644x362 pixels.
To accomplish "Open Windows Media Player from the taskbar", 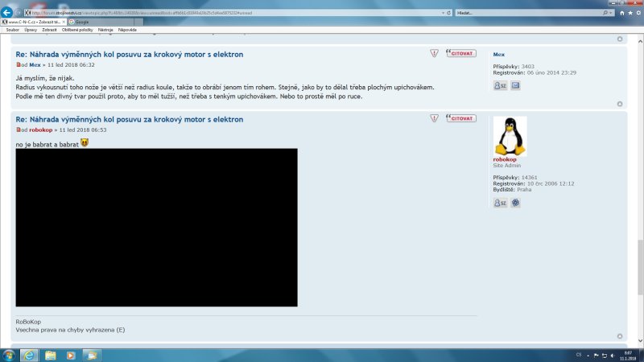I will pyautogui.click(x=71, y=355).
